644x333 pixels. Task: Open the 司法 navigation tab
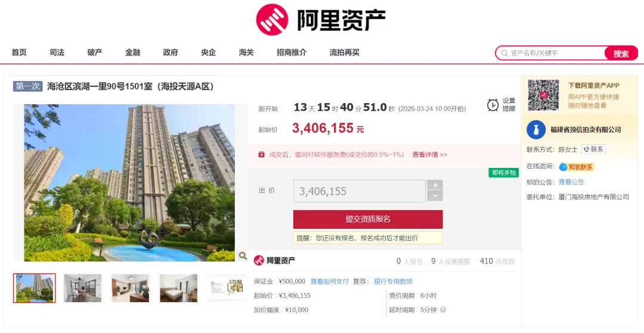pyautogui.click(x=57, y=52)
